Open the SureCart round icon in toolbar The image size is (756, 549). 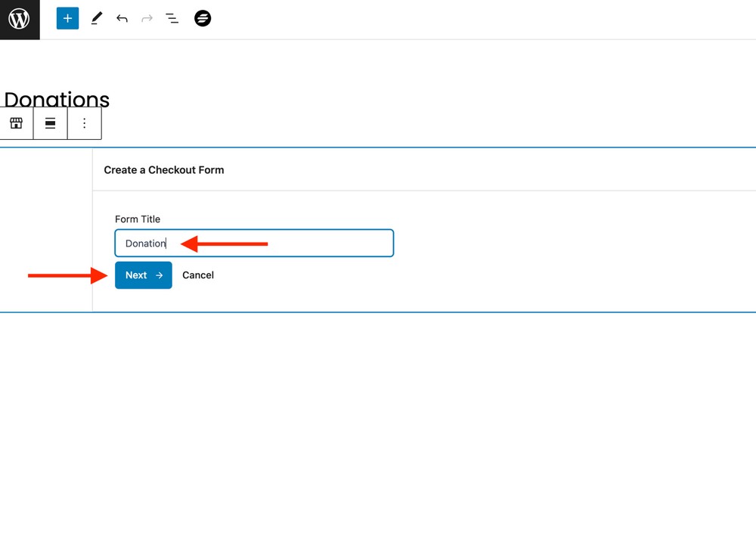tap(203, 19)
